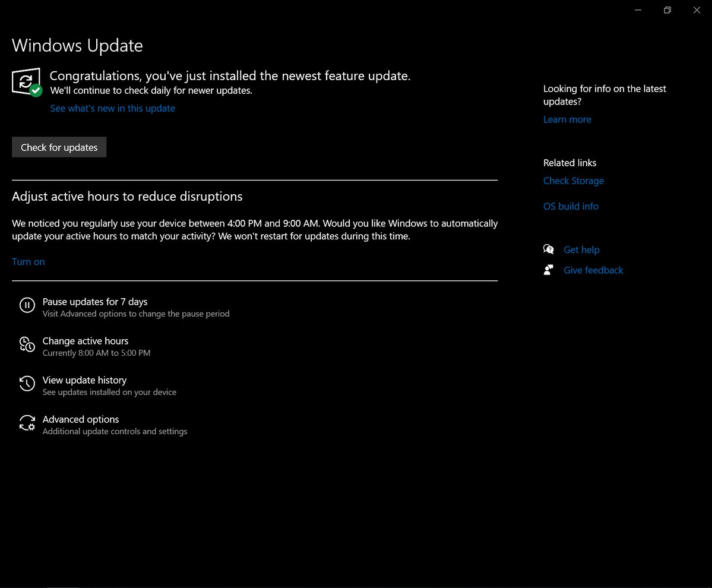Image resolution: width=712 pixels, height=588 pixels.
Task: Open the Learn more link
Action: tap(567, 119)
